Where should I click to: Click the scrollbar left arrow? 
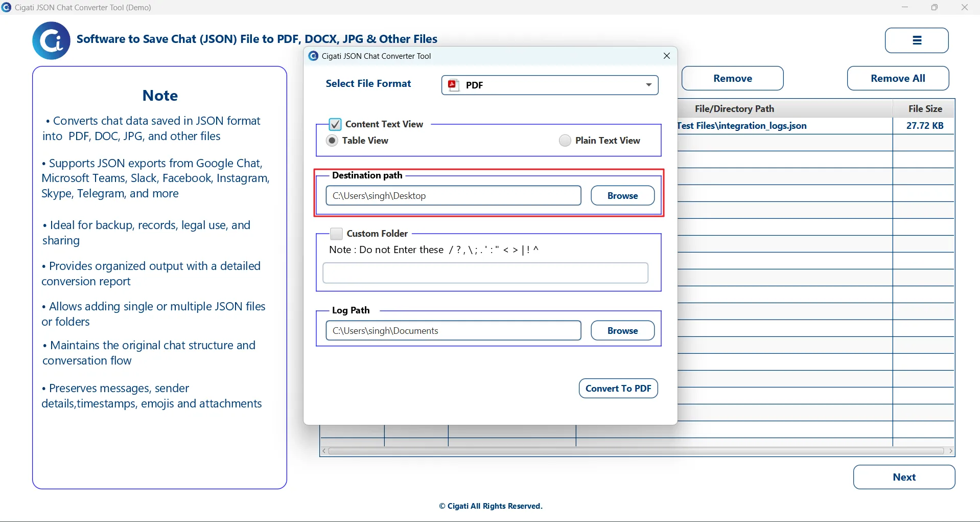(324, 451)
